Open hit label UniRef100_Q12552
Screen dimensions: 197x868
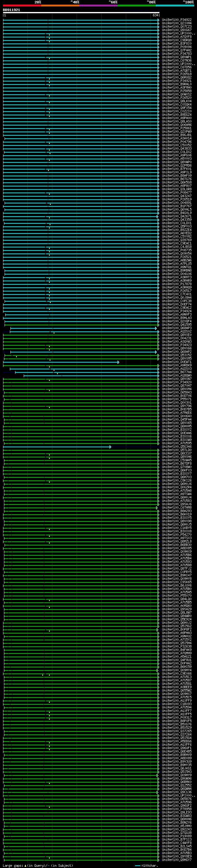click(177, 785)
